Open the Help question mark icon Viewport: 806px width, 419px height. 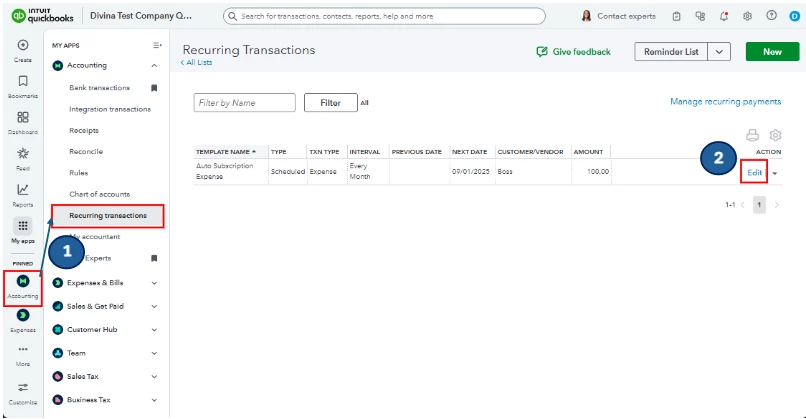point(771,15)
